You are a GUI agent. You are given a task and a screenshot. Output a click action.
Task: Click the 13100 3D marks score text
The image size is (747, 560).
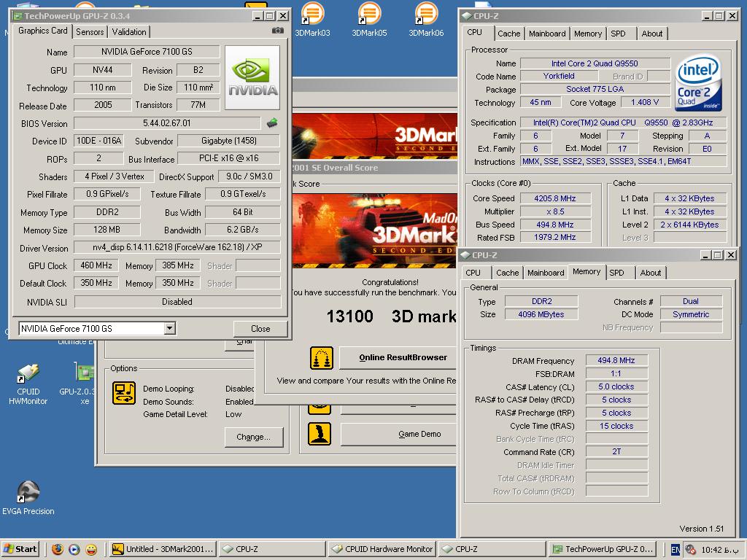point(392,316)
